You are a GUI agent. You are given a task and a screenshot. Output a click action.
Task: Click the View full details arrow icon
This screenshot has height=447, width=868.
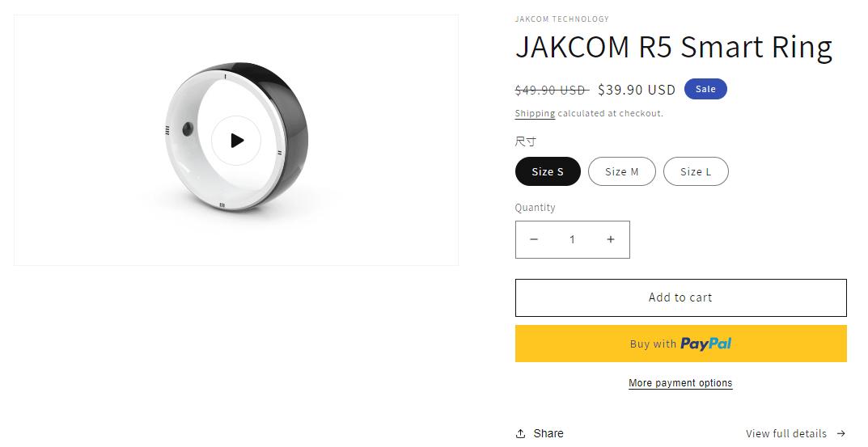[841, 433]
